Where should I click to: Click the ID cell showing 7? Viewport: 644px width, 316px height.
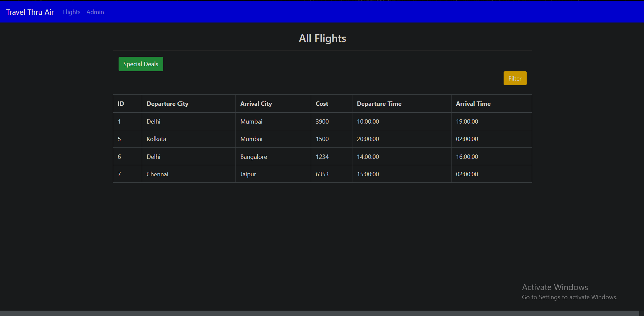[x=127, y=174]
